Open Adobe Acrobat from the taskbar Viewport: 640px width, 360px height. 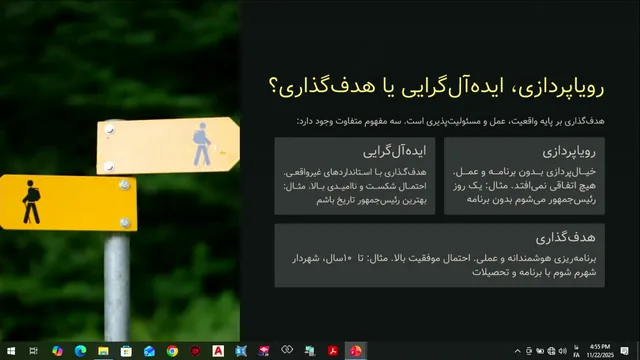pos(333,351)
